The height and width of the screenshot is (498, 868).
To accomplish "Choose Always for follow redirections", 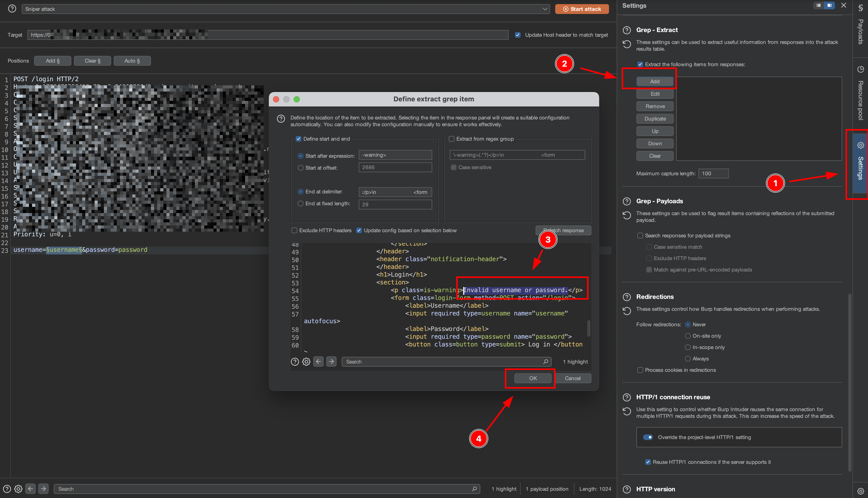I will coord(688,358).
